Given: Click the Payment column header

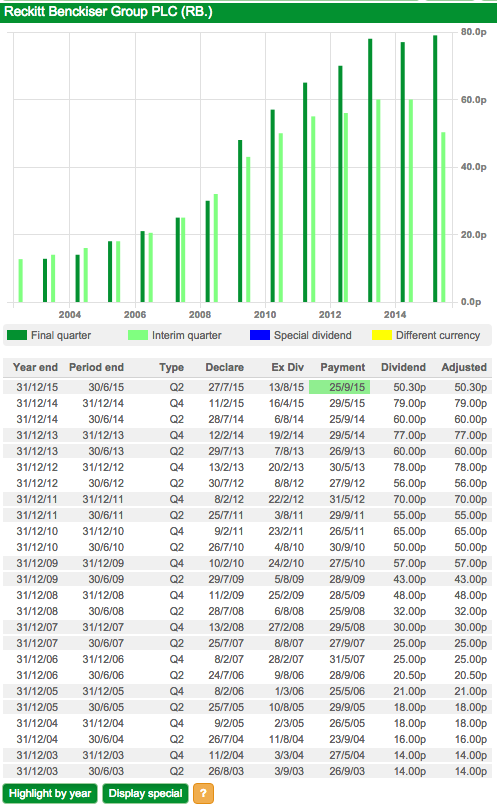Looking at the screenshot, I should 342,367.
